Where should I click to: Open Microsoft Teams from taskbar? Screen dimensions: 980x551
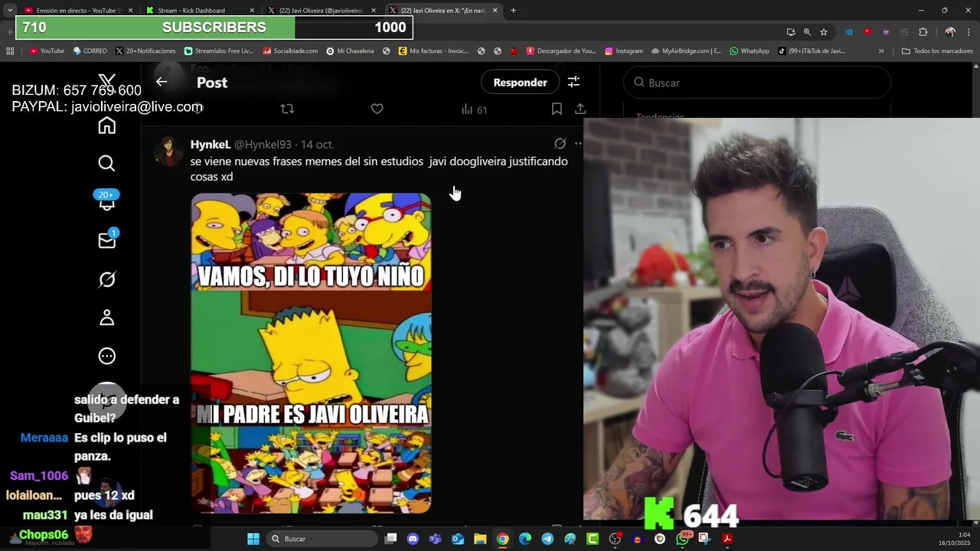click(436, 539)
